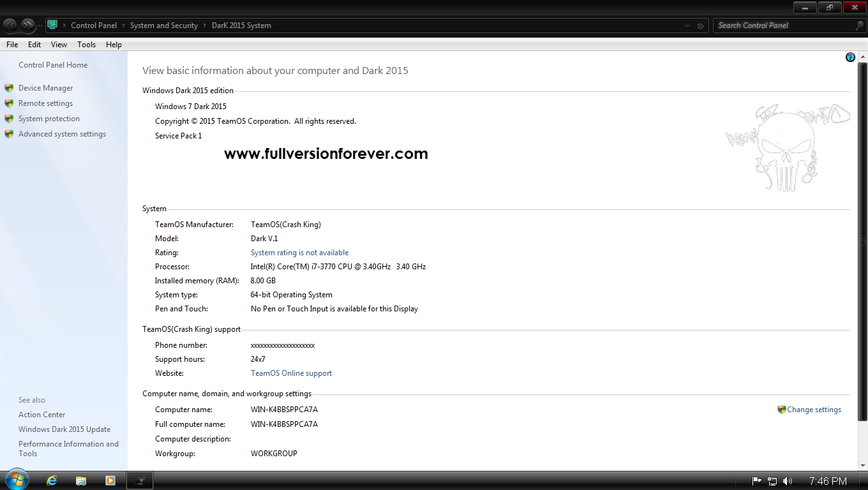Select the TeamOS(Crash King) manufacturer value
868x490 pixels.
point(286,225)
